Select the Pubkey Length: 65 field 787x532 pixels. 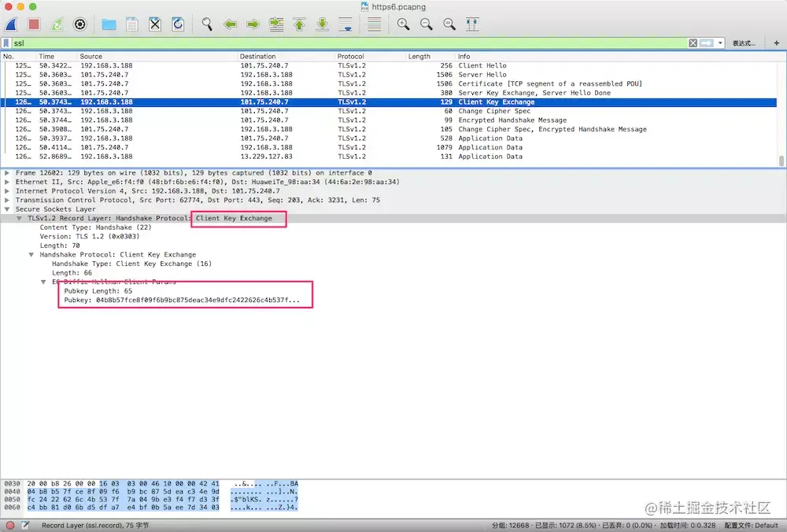pyautogui.click(x=98, y=291)
